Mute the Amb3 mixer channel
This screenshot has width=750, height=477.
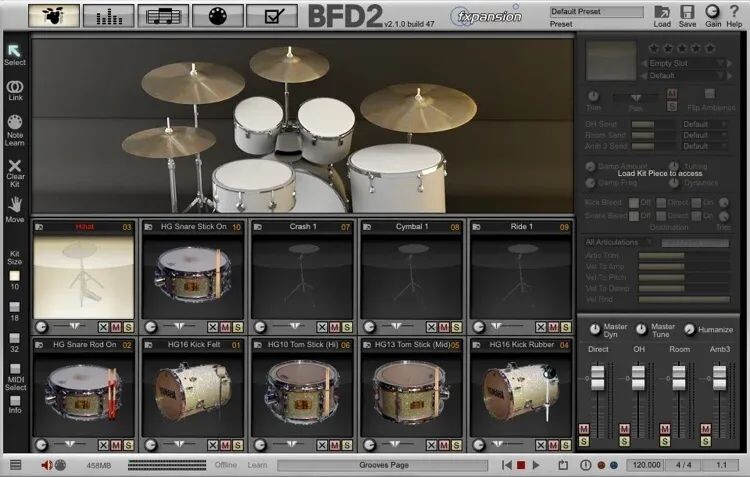click(706, 429)
